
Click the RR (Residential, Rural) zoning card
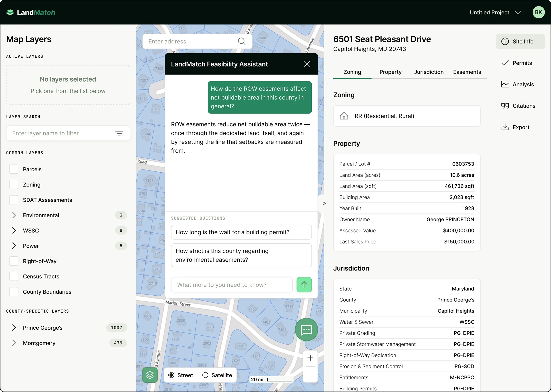coord(407,116)
